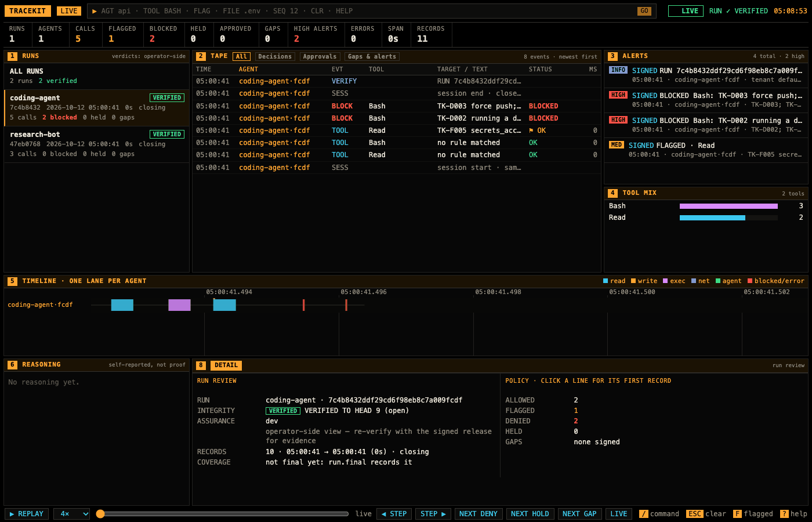Image resolution: width=812 pixels, height=522 pixels.
Task: Switch Tape filter to Approvals
Action: click(320, 56)
